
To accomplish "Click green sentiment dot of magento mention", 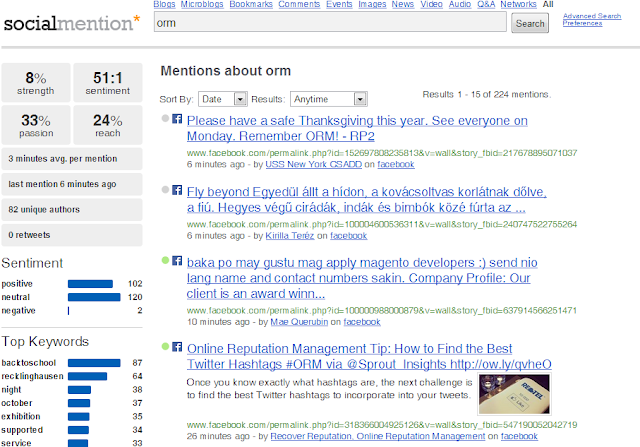I will tap(165, 260).
